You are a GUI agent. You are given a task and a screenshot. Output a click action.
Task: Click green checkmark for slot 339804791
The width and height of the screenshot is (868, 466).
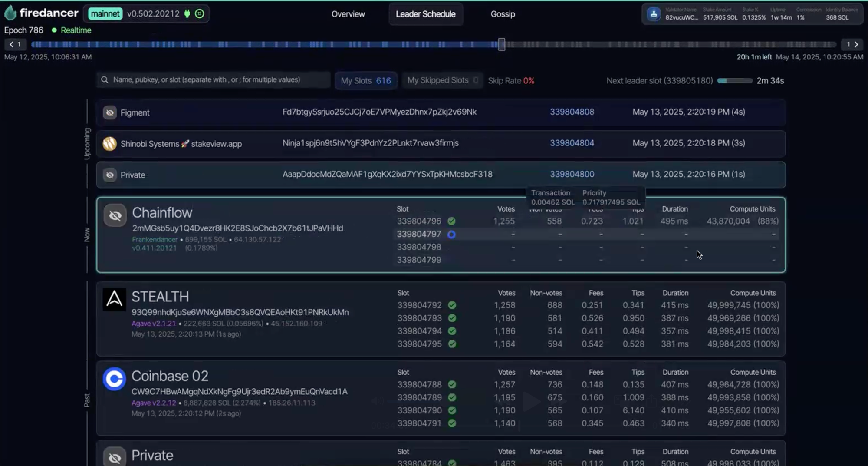pyautogui.click(x=452, y=423)
